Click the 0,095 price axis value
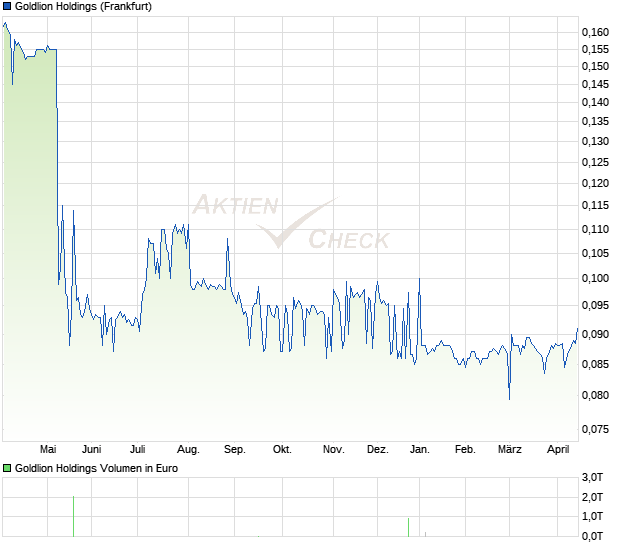 pyautogui.click(x=595, y=306)
